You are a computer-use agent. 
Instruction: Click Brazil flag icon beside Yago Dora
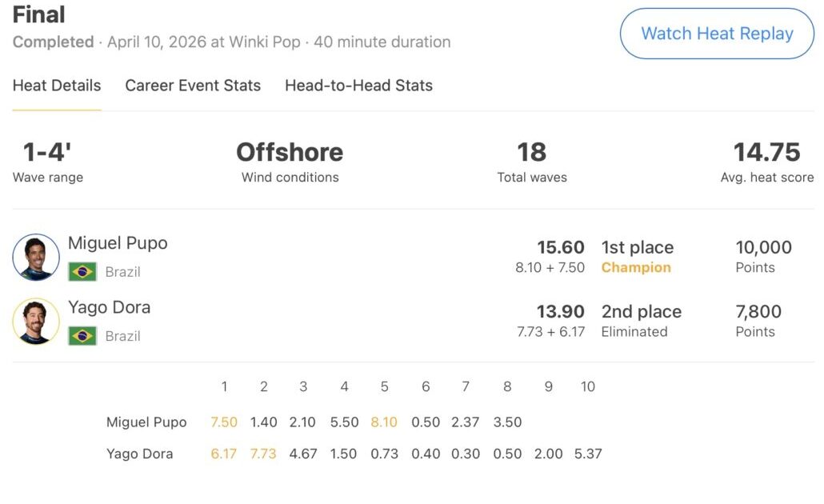click(x=82, y=336)
